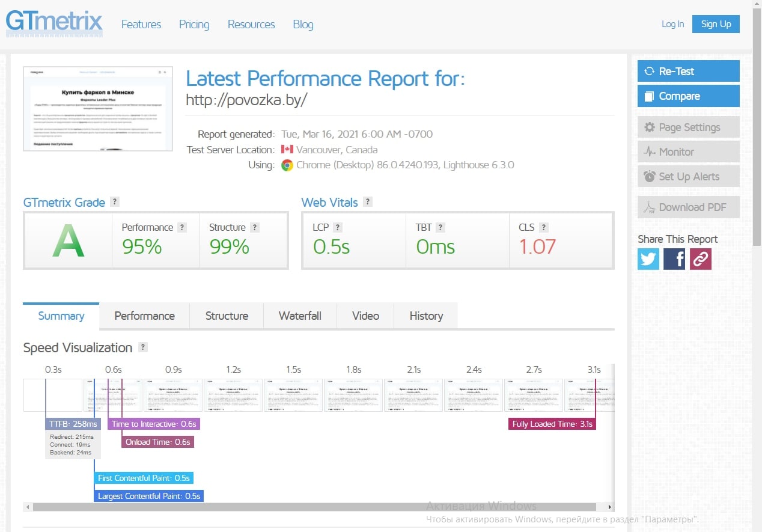The width and height of the screenshot is (762, 532).
Task: Open Page Settings
Action: click(x=689, y=127)
